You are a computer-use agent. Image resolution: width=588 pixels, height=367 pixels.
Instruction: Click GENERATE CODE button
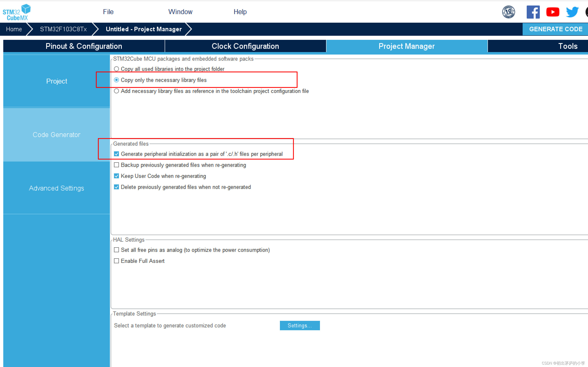[x=556, y=29]
